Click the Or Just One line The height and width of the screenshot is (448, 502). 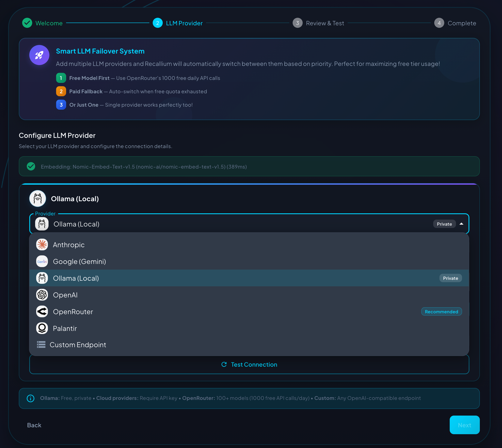pyautogui.click(x=131, y=105)
